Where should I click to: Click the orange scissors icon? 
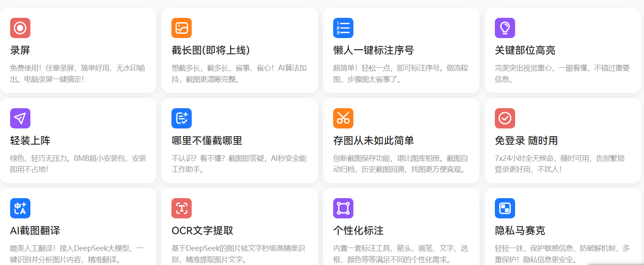[343, 118]
